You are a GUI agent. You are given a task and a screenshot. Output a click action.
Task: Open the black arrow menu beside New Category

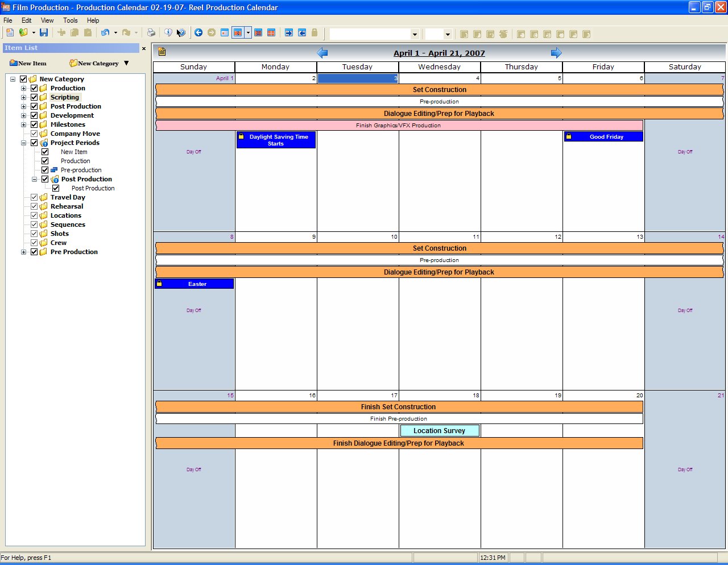(126, 63)
